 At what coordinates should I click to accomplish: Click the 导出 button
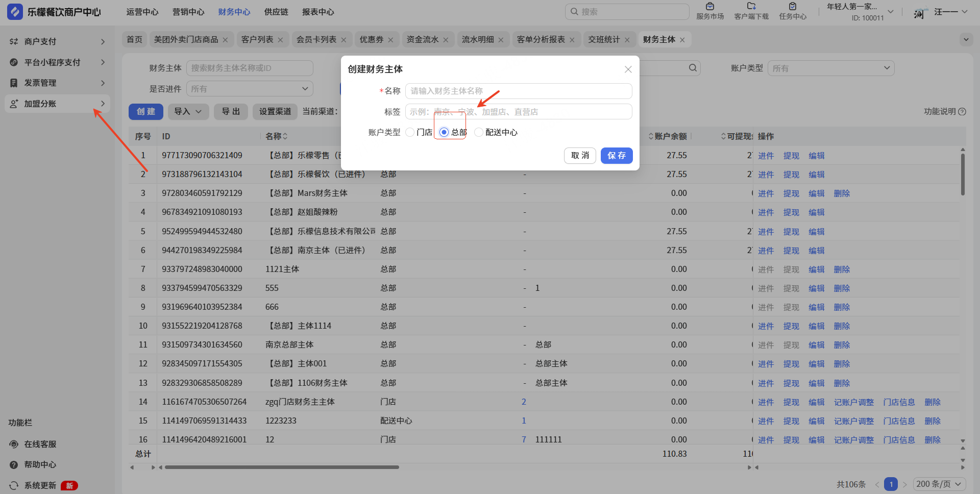tap(231, 112)
